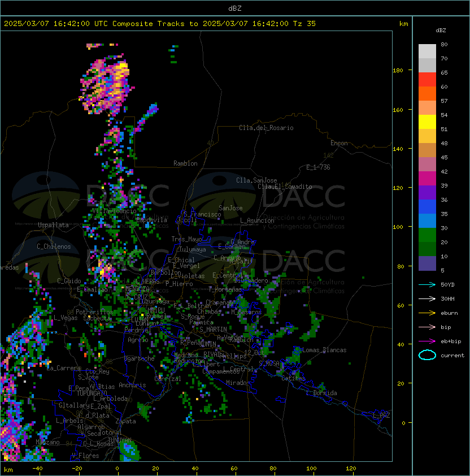
Task: Click the Potrerillos place label
Action: click(94, 312)
